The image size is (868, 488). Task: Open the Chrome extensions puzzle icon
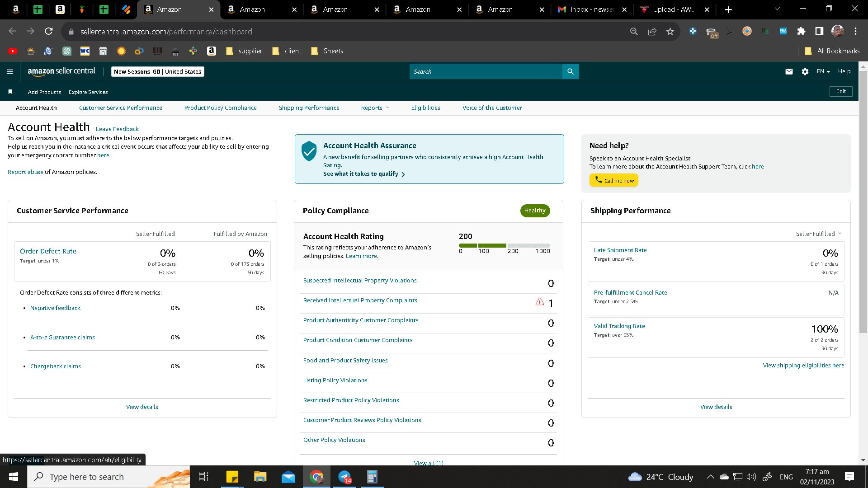[x=801, y=31]
